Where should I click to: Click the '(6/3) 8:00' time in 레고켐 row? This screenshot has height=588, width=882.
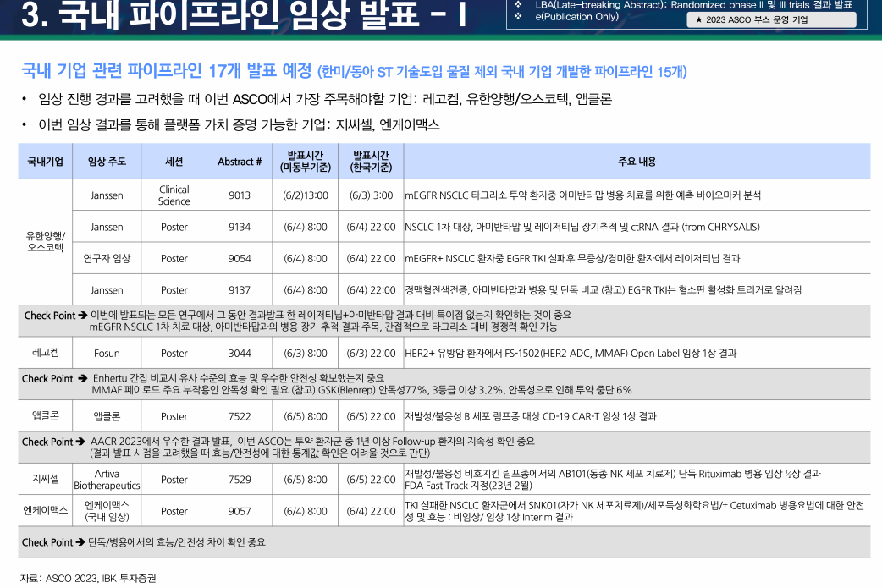(x=306, y=353)
